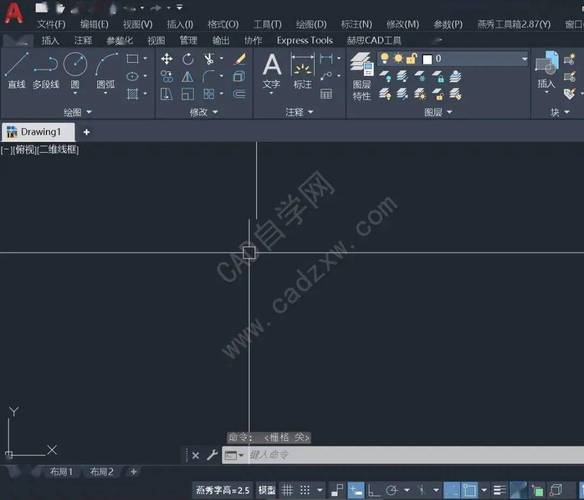This screenshot has height=500, width=584.
Task: Switch to the 布局1 layout tab
Action: (x=61, y=472)
